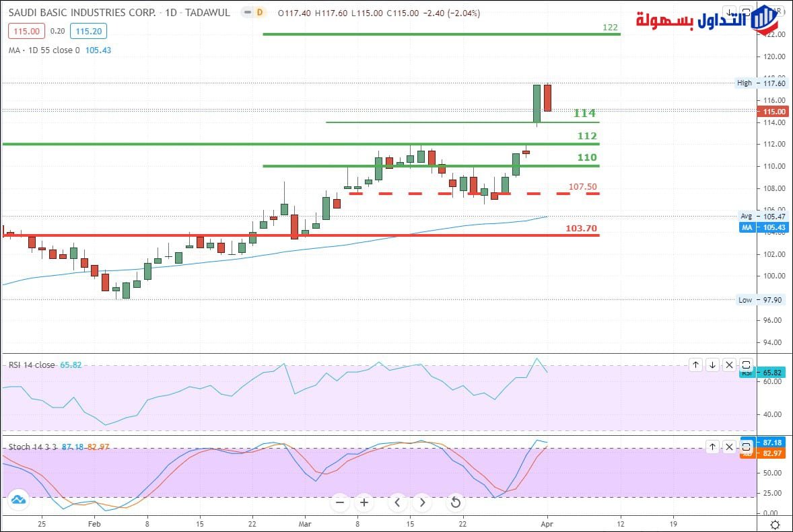793x532 pixels.
Task: Click the 114 level label
Action: pyautogui.click(x=584, y=113)
